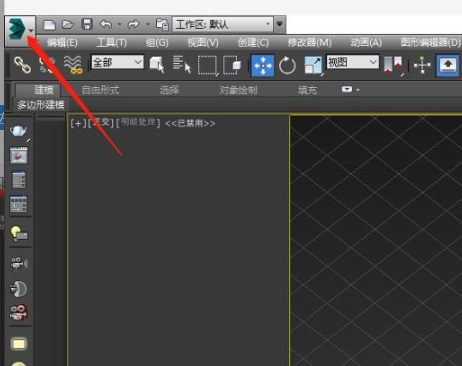Switch to the 建模 ribbon tab

[x=44, y=90]
